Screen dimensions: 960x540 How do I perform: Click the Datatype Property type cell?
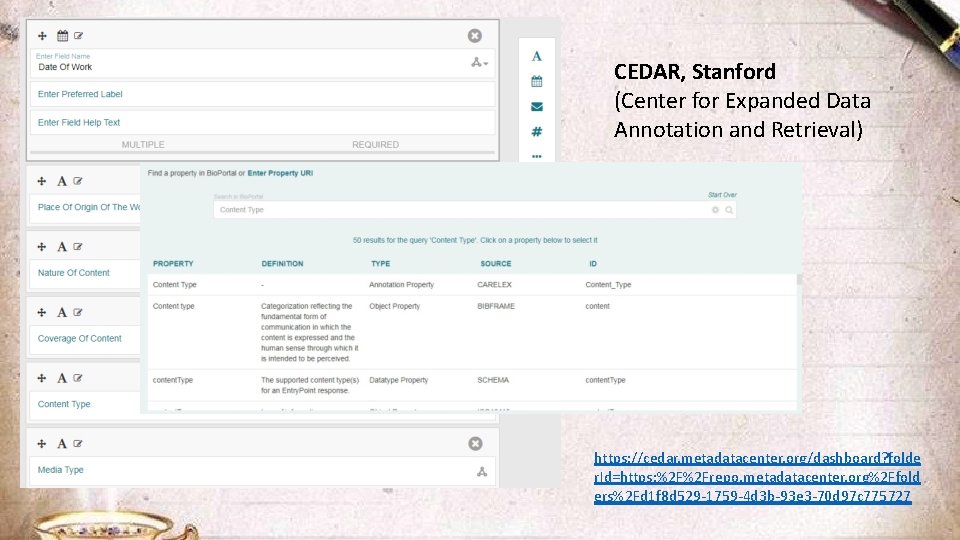coord(399,380)
